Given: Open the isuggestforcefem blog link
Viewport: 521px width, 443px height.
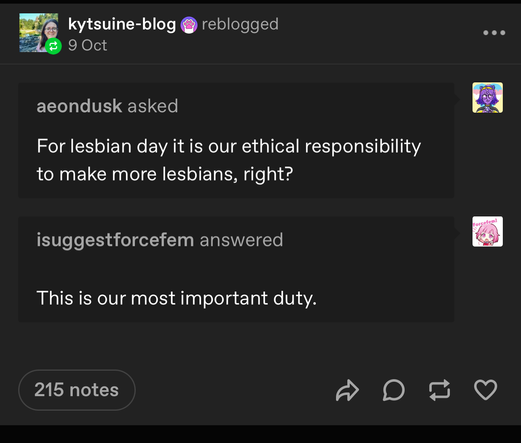Looking at the screenshot, I should point(115,240).
